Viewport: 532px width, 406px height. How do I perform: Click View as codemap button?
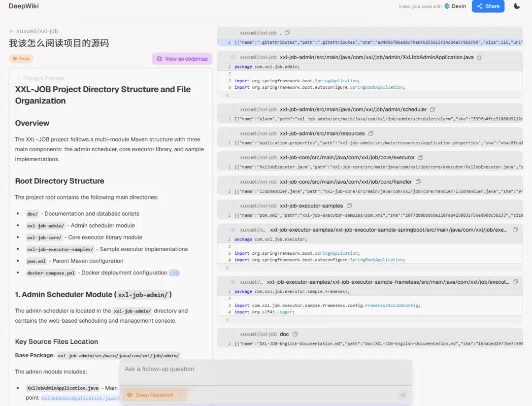click(x=182, y=59)
